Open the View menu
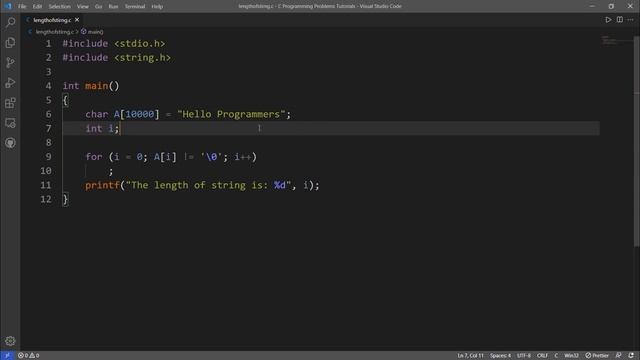 [x=82, y=6]
